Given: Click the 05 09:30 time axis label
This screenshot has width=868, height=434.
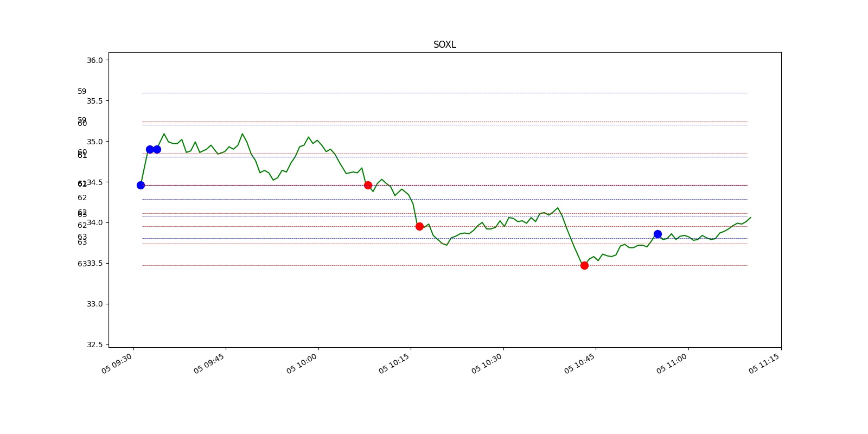Looking at the screenshot, I should pyautogui.click(x=117, y=363).
